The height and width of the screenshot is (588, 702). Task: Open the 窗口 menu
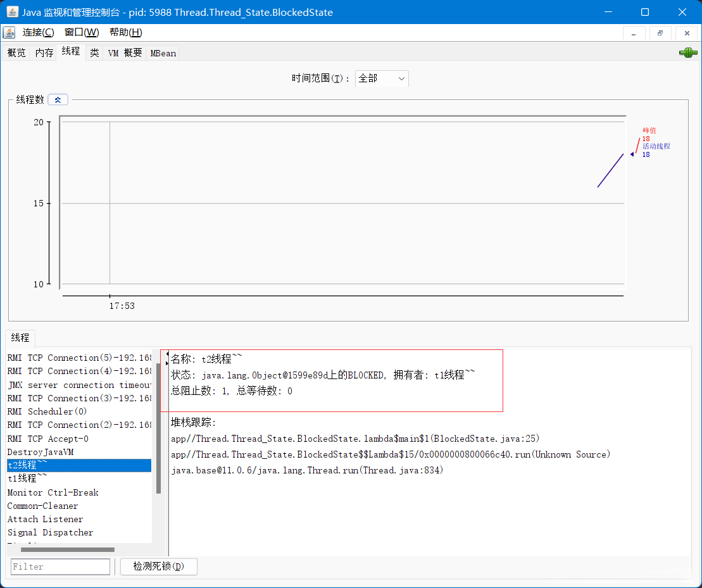[x=82, y=32]
